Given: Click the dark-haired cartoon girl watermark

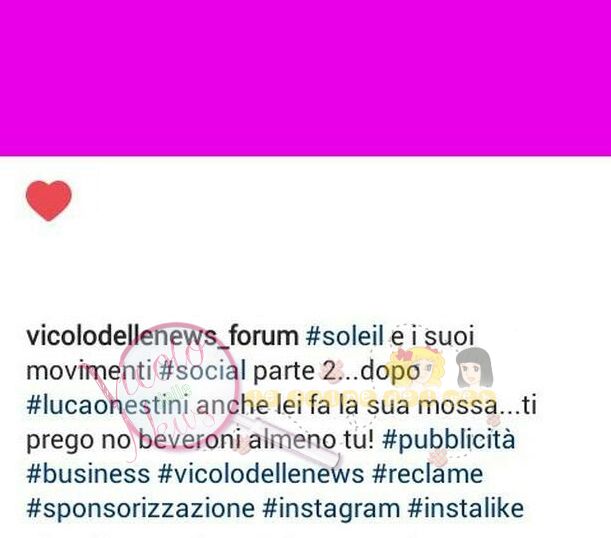Looking at the screenshot, I should 474,367.
